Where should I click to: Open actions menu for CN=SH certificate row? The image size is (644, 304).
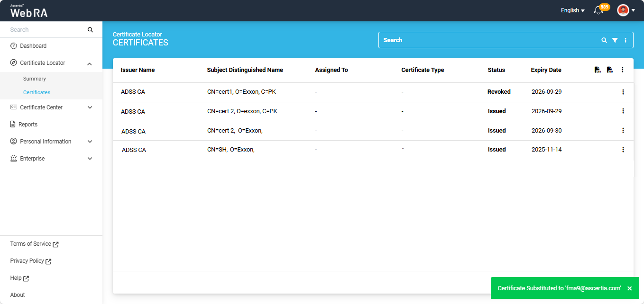pos(623,150)
